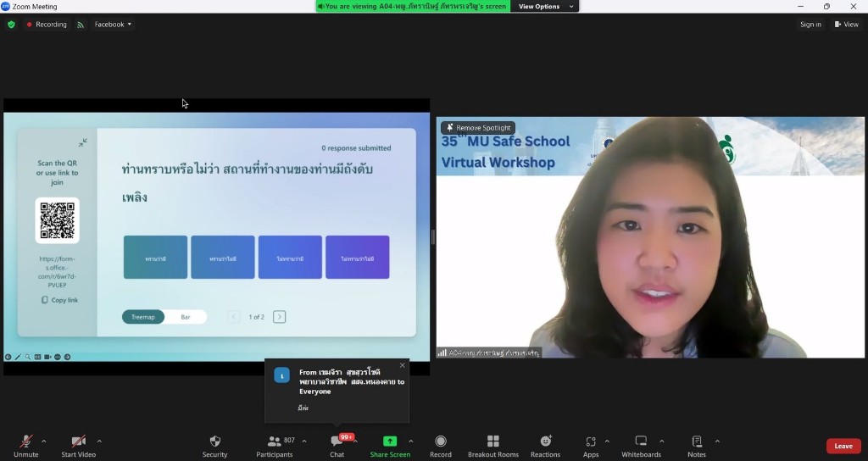Image resolution: width=868 pixels, height=461 pixels.
Task: Select the slideshow pen tool
Action: [x=18, y=357]
